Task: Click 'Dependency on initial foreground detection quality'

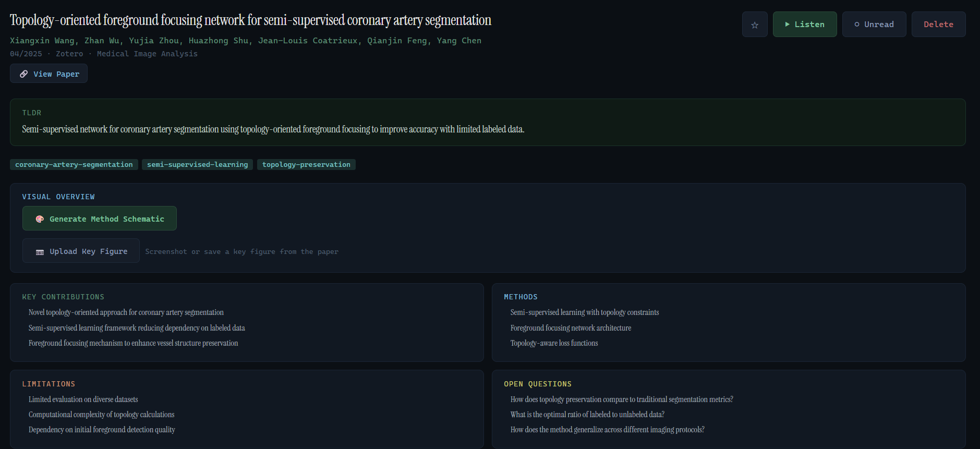Action: click(102, 430)
